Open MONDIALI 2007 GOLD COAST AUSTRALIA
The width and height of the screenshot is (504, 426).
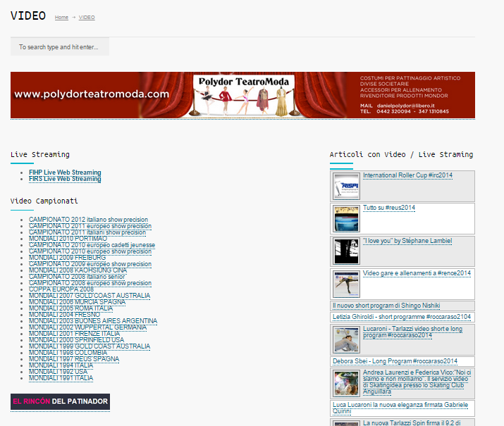(x=90, y=296)
